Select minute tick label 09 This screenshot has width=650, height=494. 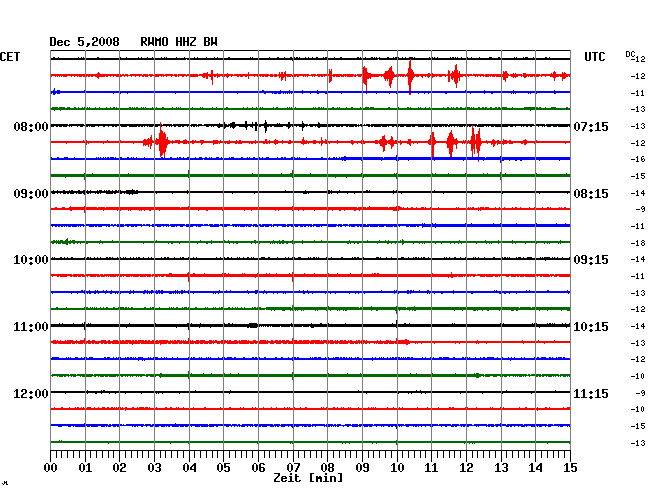coord(362,468)
